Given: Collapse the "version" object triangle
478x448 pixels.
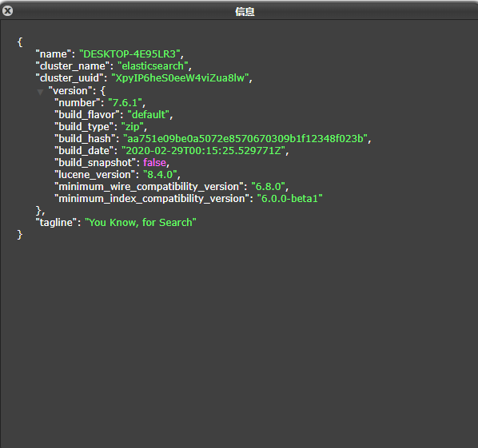Looking at the screenshot, I should pyautogui.click(x=40, y=92).
